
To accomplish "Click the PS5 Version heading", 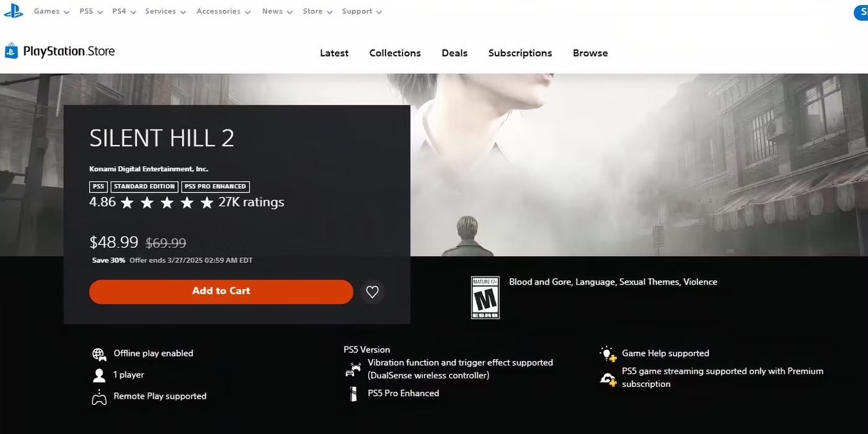I will pos(367,350).
